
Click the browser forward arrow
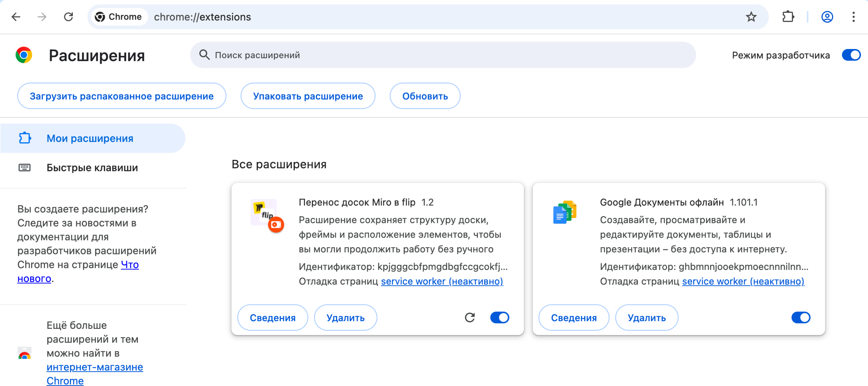(x=42, y=17)
